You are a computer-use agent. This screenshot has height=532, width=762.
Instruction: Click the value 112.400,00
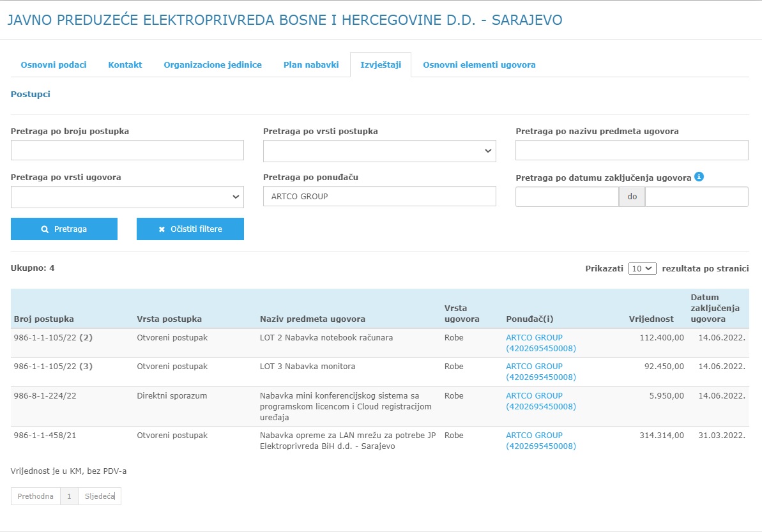click(662, 338)
